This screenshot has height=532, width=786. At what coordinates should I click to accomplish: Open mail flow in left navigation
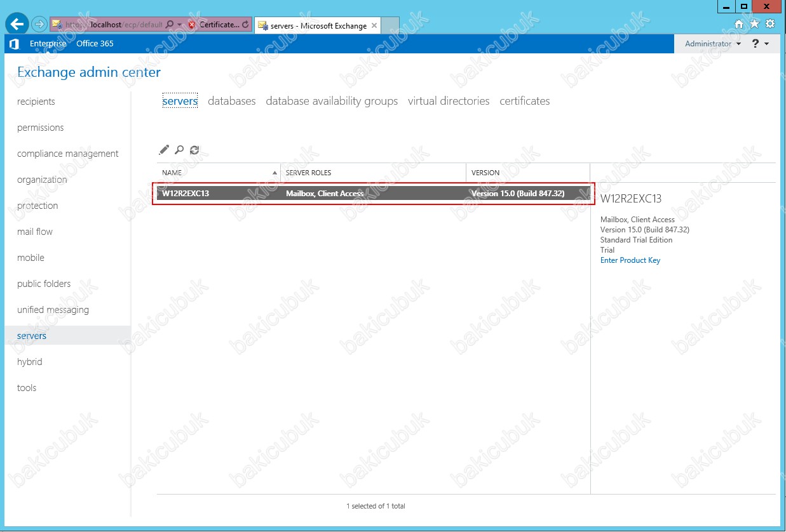point(35,232)
